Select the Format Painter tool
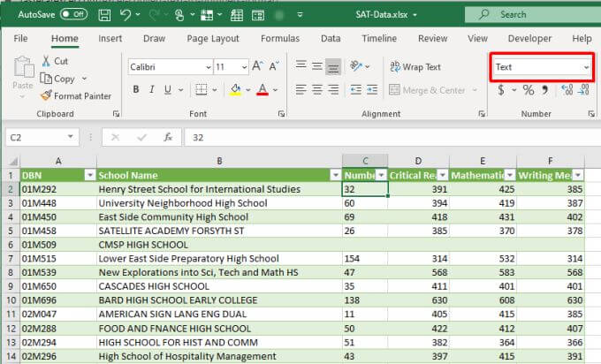 coord(75,95)
